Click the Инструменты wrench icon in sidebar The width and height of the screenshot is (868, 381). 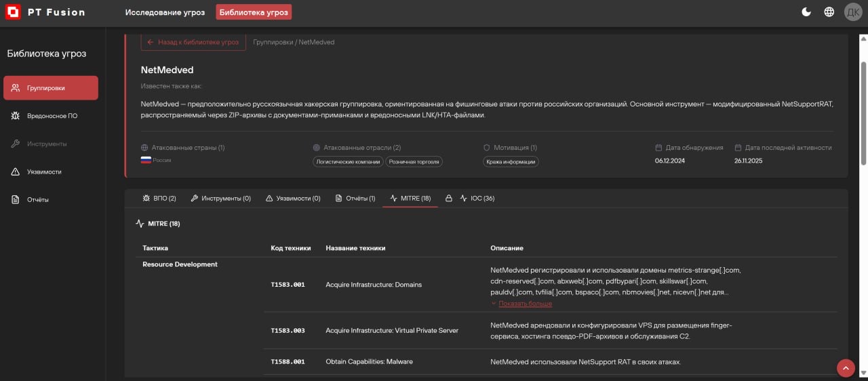click(x=16, y=144)
